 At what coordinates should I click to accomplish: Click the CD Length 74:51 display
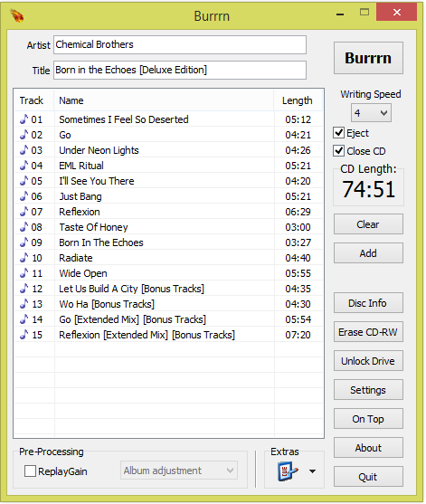(x=368, y=189)
